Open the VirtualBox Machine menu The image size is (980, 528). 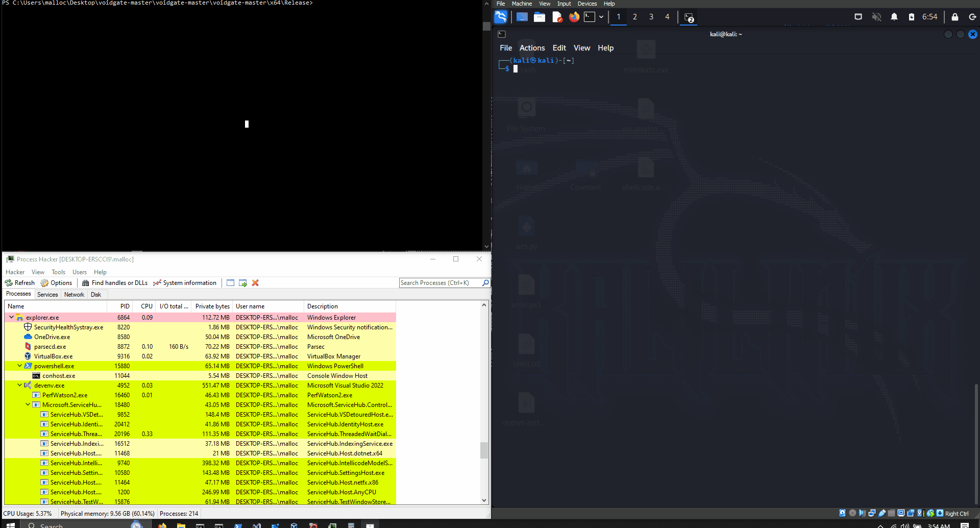pyautogui.click(x=522, y=4)
